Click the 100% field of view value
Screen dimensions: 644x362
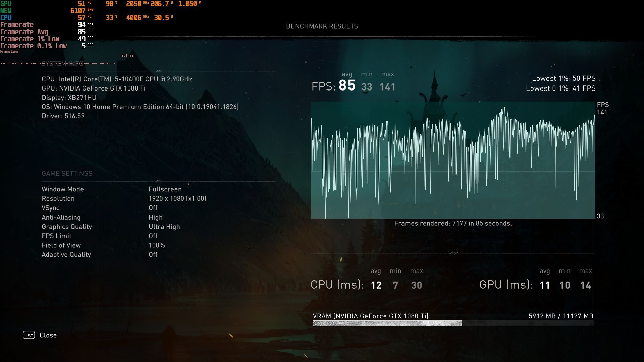click(x=157, y=245)
